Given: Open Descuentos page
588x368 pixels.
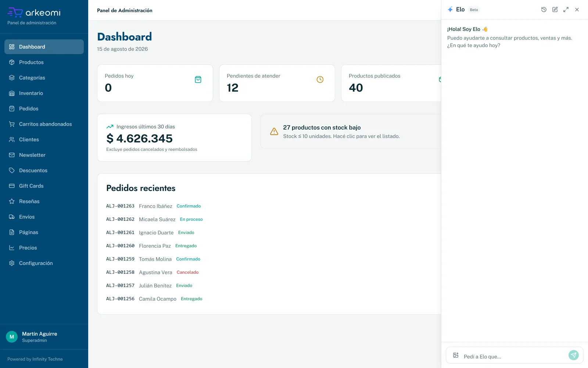Looking at the screenshot, I should (x=44, y=170).
